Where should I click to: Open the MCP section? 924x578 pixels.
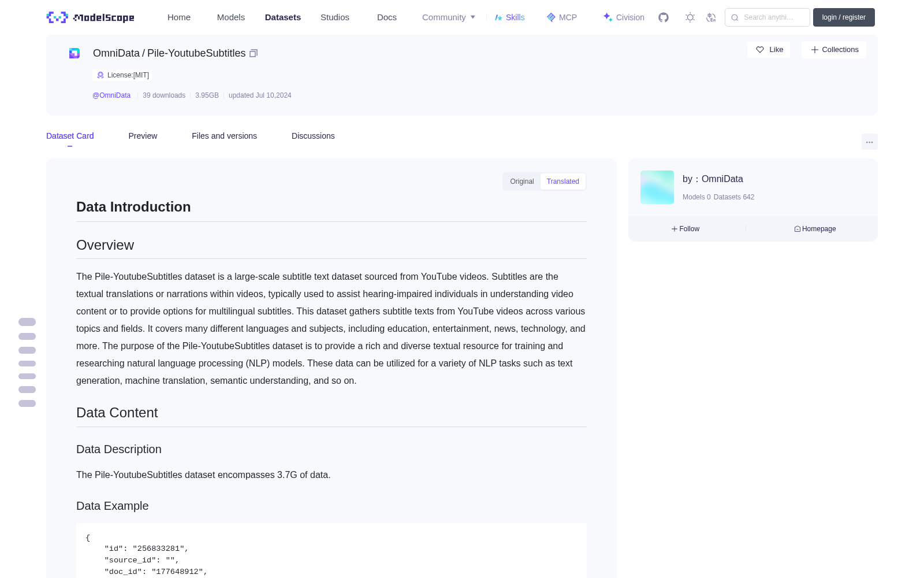tap(561, 17)
